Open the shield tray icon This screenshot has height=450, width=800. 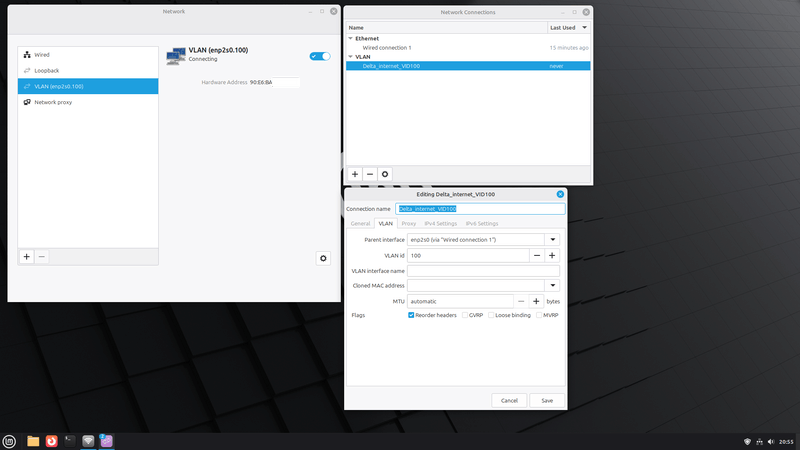[747, 442]
